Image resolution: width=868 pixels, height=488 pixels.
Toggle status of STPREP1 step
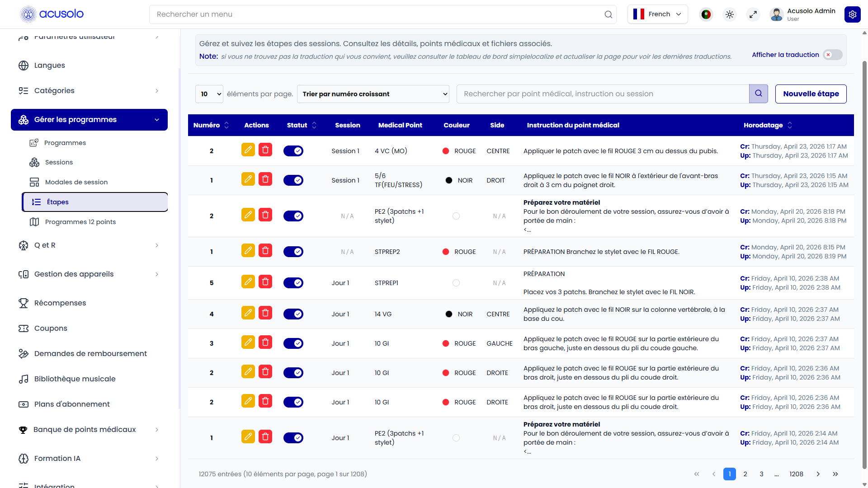[x=293, y=283]
